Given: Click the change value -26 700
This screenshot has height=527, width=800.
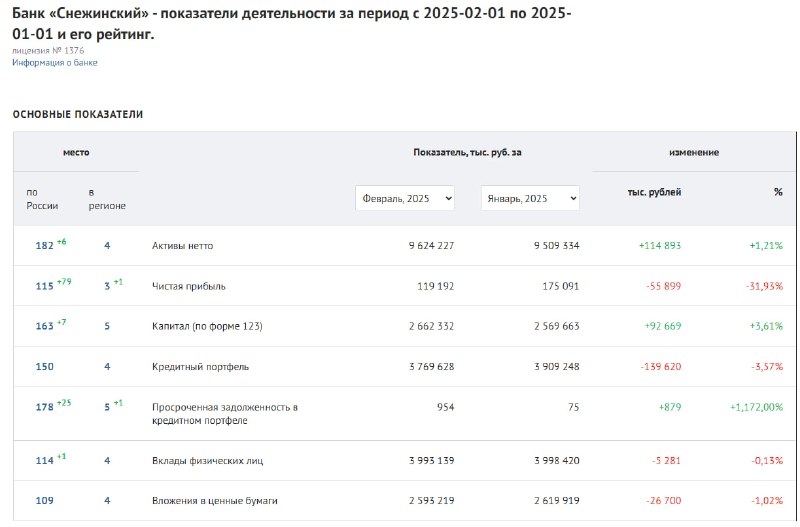Looking at the screenshot, I should point(663,500).
